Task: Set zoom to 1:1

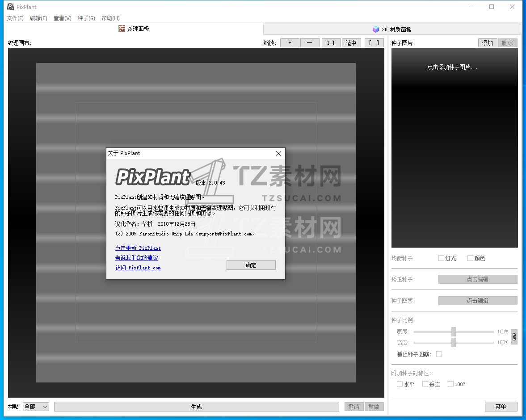Action: pos(331,43)
